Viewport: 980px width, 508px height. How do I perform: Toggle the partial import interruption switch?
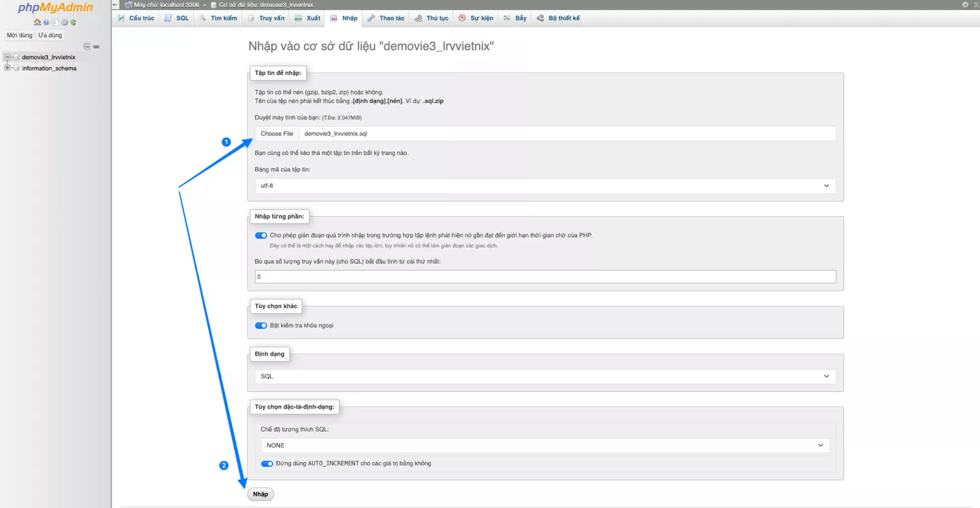pyautogui.click(x=261, y=236)
